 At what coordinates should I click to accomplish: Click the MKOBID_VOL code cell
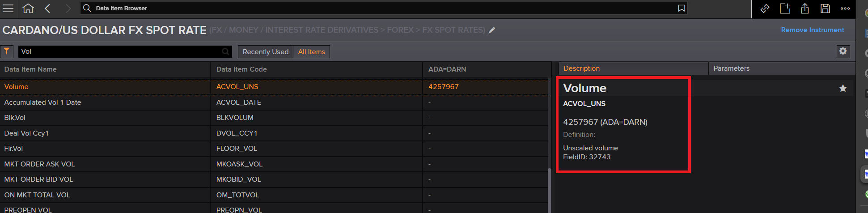tap(317, 179)
